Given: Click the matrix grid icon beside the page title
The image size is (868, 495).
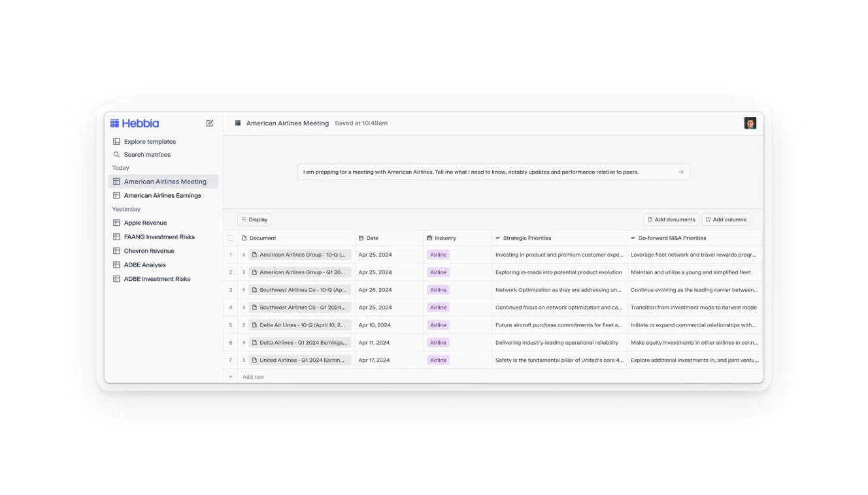Looking at the screenshot, I should (x=238, y=123).
